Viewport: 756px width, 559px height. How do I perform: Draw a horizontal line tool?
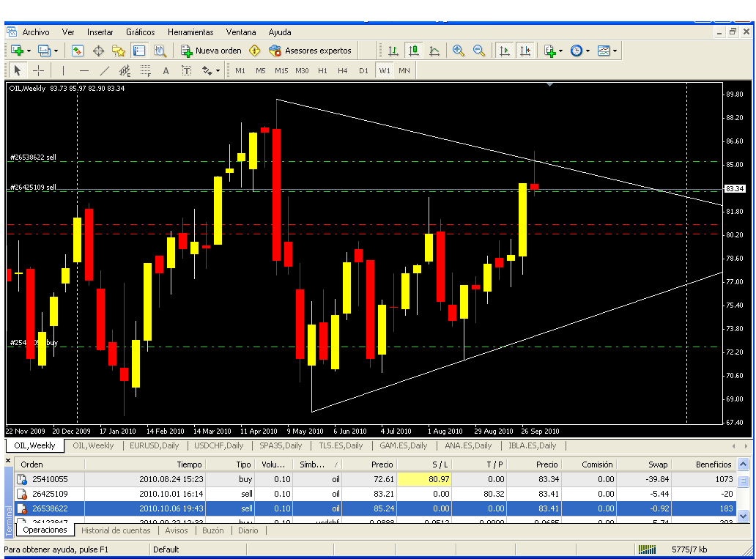coord(84,70)
